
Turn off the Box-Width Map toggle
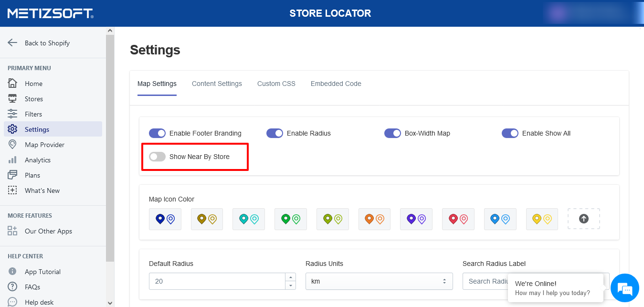tap(392, 133)
